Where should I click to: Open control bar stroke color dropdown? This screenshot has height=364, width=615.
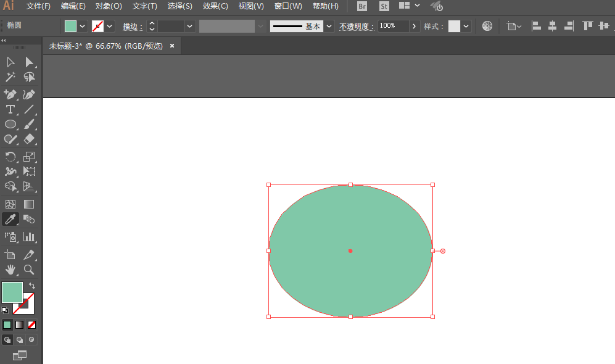point(109,27)
